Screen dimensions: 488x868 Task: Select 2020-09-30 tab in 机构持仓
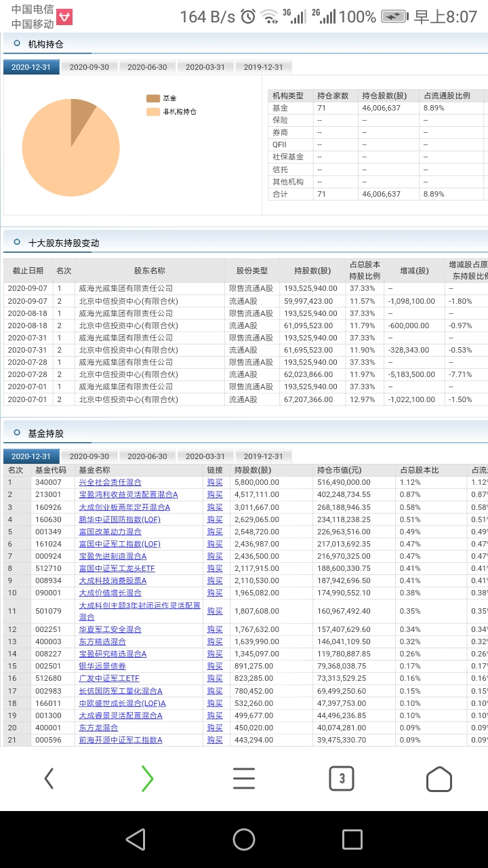tap(89, 67)
